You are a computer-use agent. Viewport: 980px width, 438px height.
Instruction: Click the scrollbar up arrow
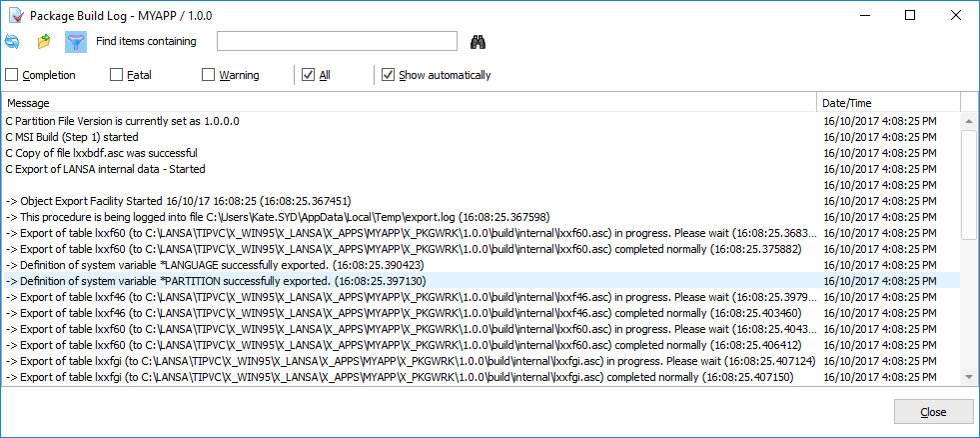click(x=969, y=121)
